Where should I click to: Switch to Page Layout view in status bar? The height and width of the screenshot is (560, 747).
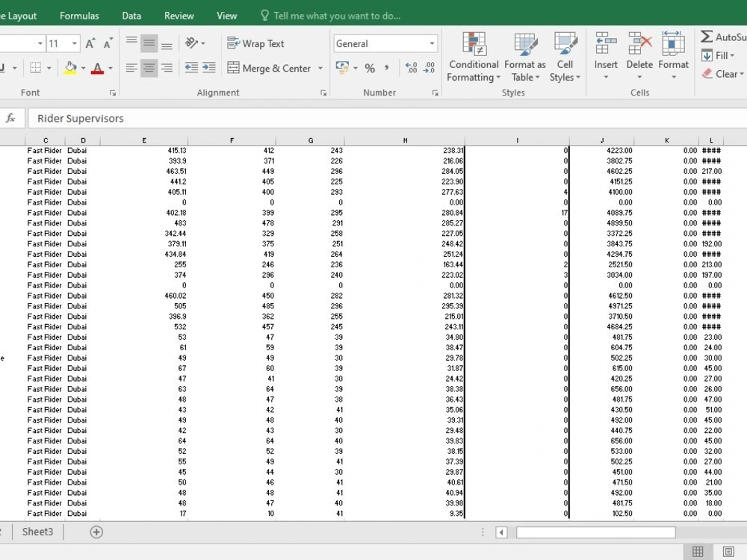click(x=728, y=552)
